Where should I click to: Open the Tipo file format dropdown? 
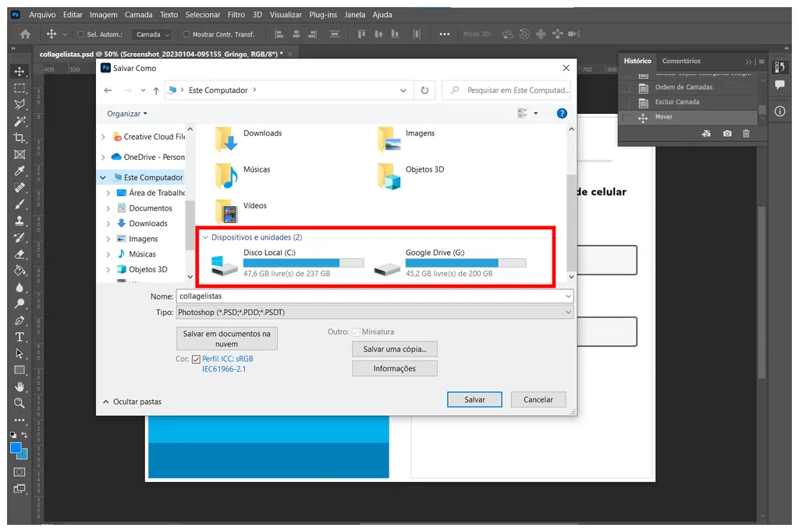[375, 312]
